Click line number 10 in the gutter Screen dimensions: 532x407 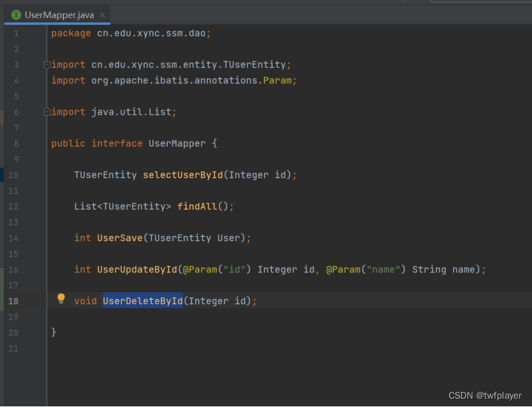pyautogui.click(x=13, y=175)
